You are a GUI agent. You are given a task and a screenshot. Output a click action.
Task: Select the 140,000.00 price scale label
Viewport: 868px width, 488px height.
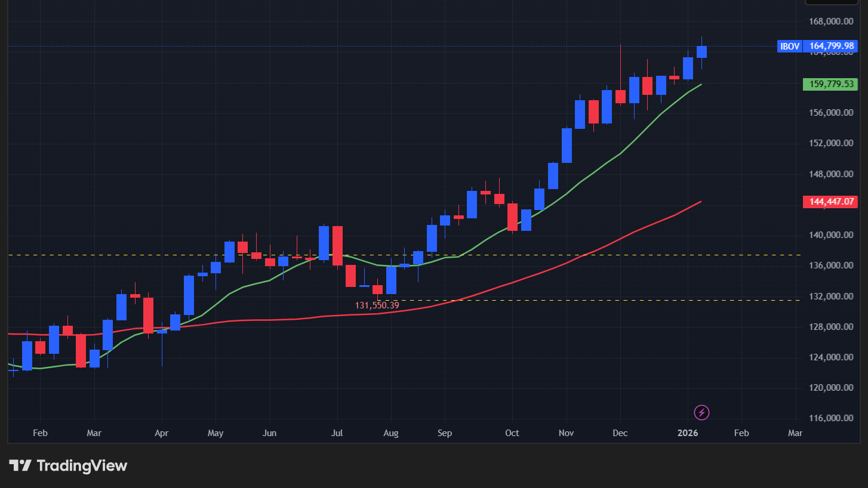coord(830,235)
